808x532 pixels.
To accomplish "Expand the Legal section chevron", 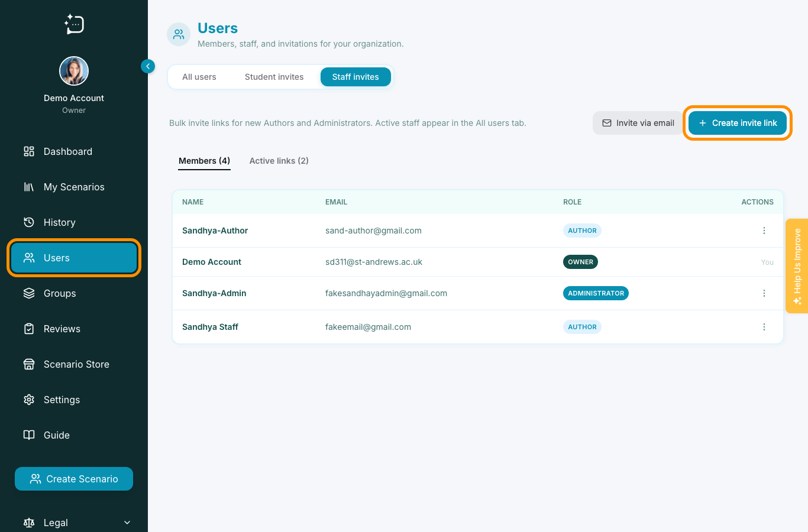I will click(127, 523).
